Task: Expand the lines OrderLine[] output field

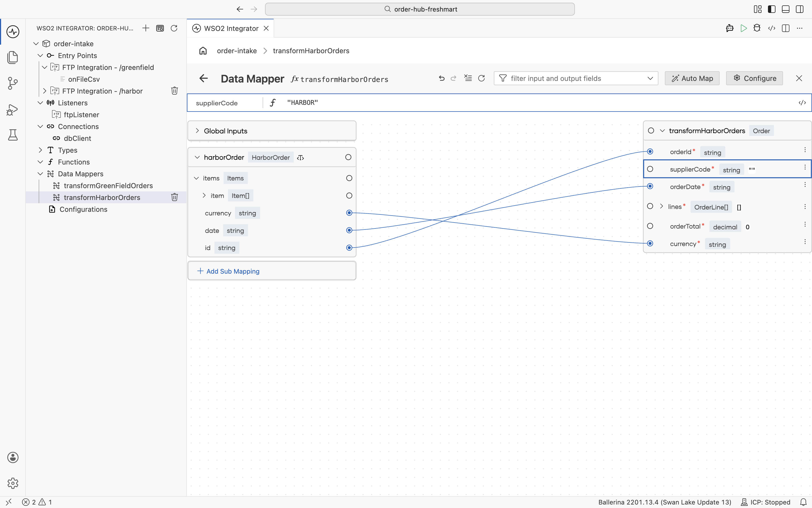Action: pos(662,206)
